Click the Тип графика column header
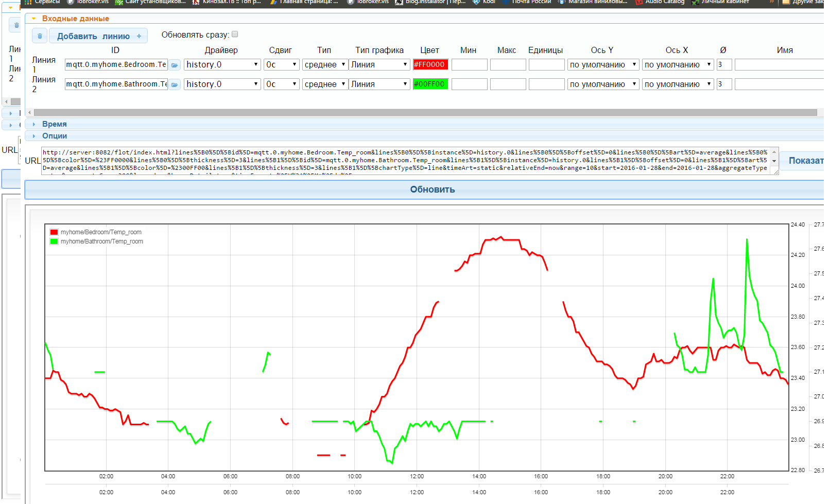 379,50
